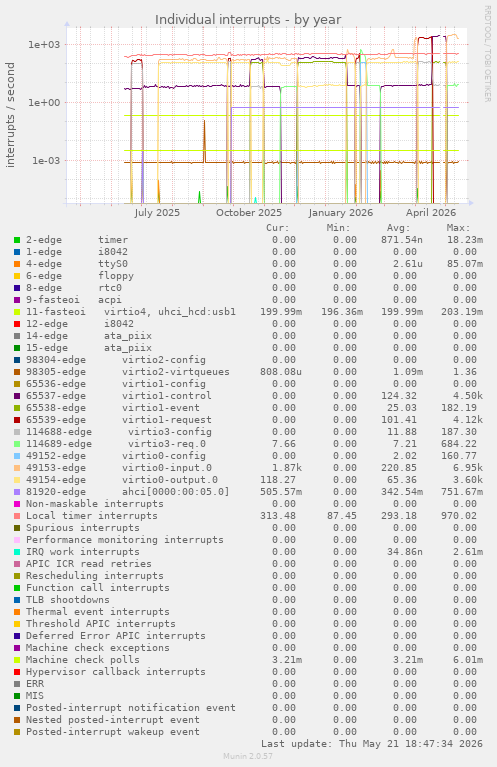
Task: Click the 87.45 min value of Local timer
Action: pos(341,516)
